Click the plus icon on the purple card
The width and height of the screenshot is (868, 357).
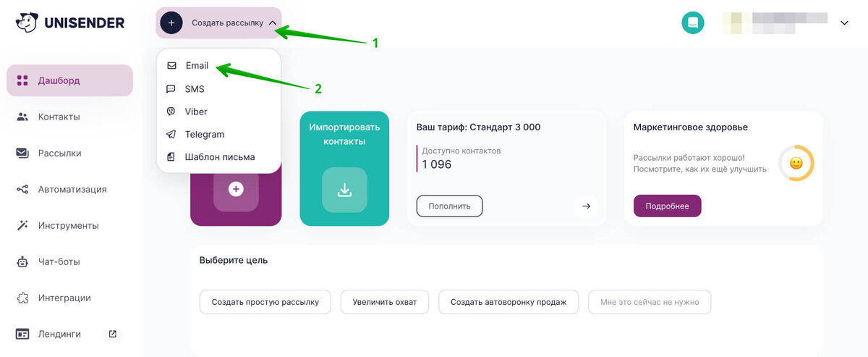(236, 189)
